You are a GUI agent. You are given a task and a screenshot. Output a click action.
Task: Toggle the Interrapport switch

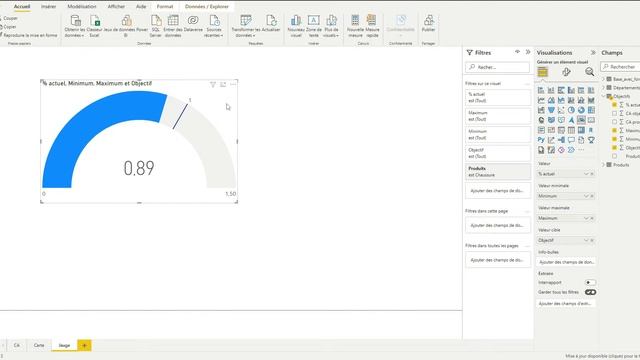click(590, 282)
